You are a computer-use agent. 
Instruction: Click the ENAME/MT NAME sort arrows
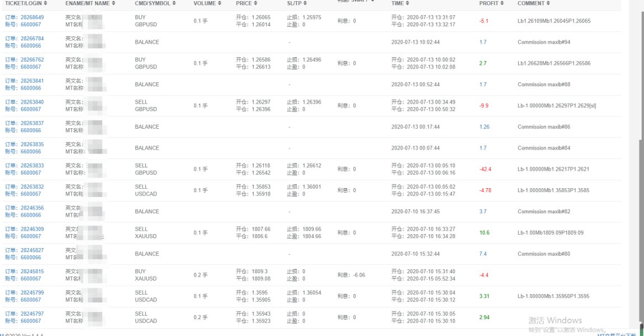[x=113, y=3]
